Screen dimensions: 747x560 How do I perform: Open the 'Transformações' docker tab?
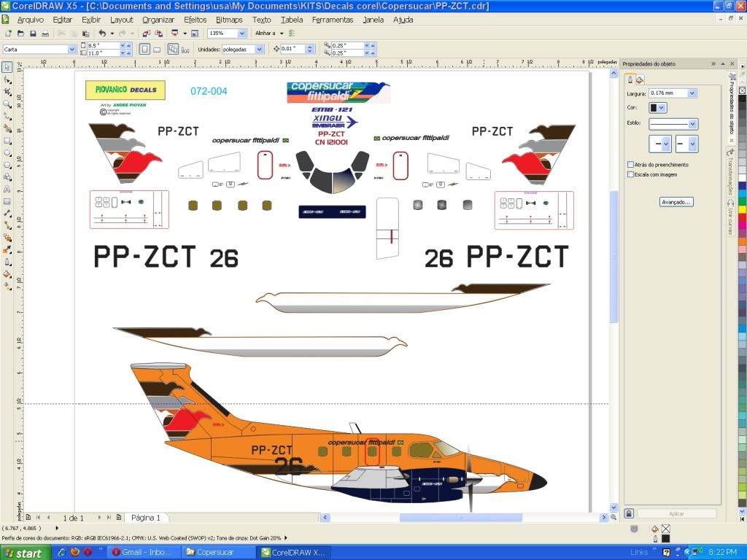729,171
